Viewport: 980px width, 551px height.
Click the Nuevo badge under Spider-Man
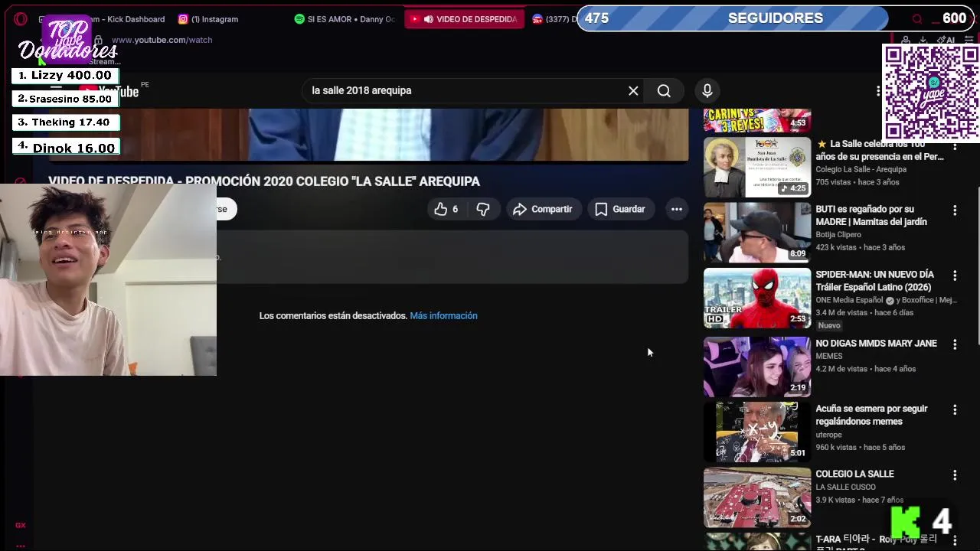[x=829, y=325]
